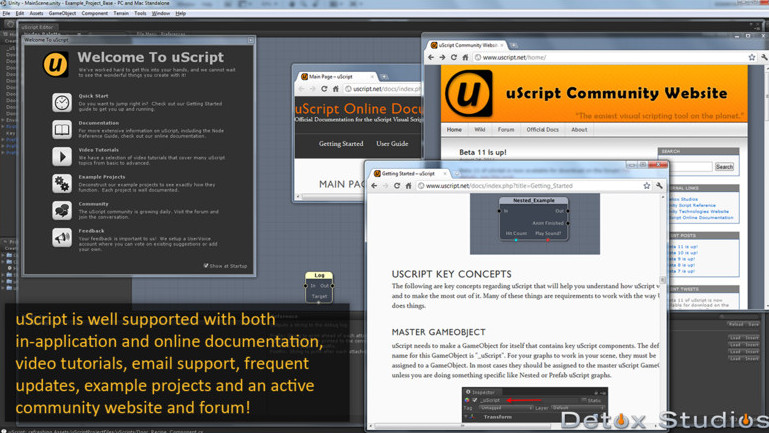This screenshot has height=433, width=769.
Task: Reload page in uScript Community browser window
Action: pos(454,57)
